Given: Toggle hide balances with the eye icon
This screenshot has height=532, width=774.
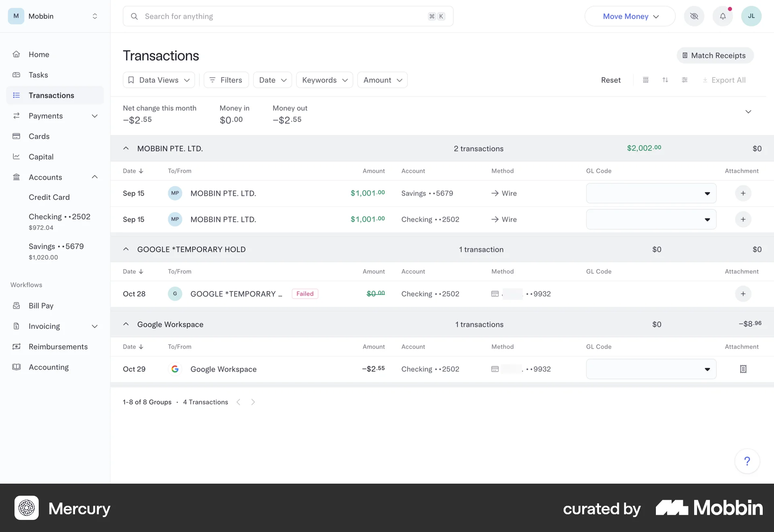Looking at the screenshot, I should point(694,16).
